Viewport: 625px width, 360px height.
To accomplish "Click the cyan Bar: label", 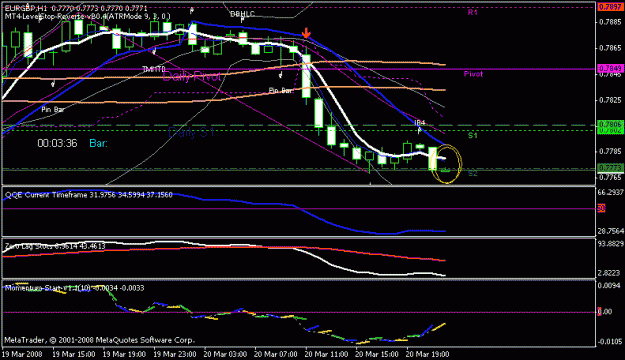I will [98, 143].
